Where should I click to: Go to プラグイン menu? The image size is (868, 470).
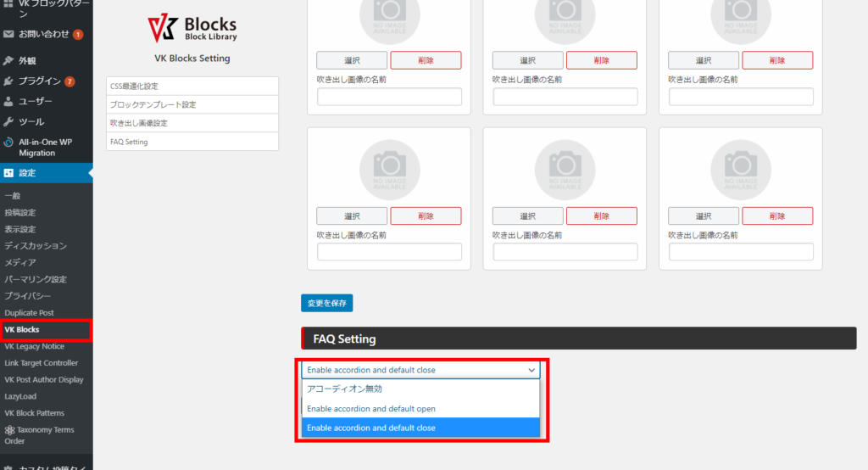tap(39, 81)
